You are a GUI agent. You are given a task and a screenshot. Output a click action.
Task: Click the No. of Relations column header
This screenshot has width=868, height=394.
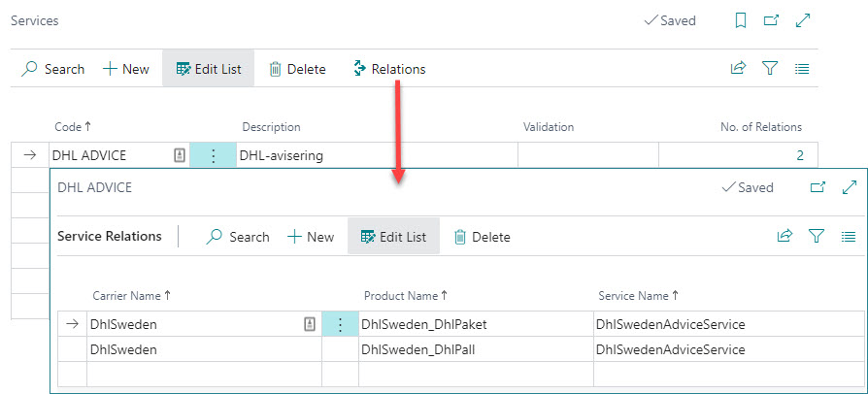pyautogui.click(x=761, y=127)
